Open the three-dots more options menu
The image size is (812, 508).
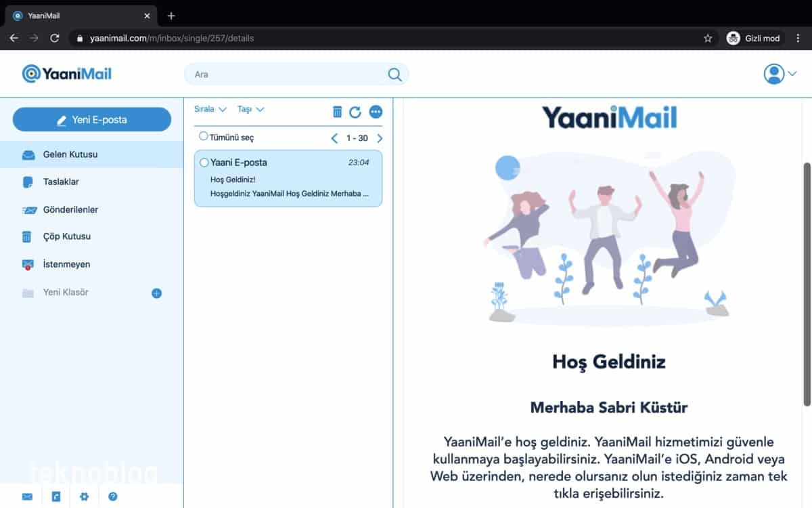click(376, 112)
